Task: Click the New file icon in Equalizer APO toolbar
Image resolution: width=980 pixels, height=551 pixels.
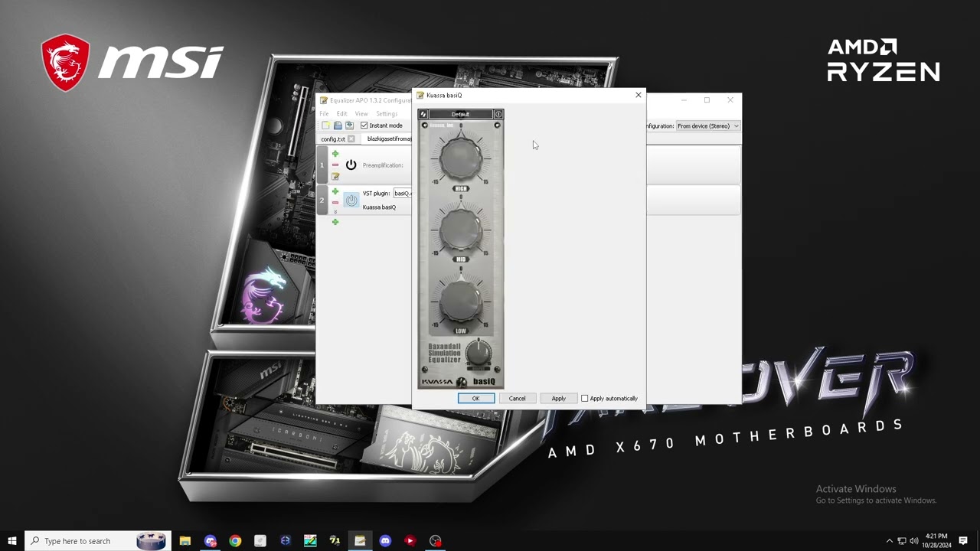Action: [x=326, y=126]
